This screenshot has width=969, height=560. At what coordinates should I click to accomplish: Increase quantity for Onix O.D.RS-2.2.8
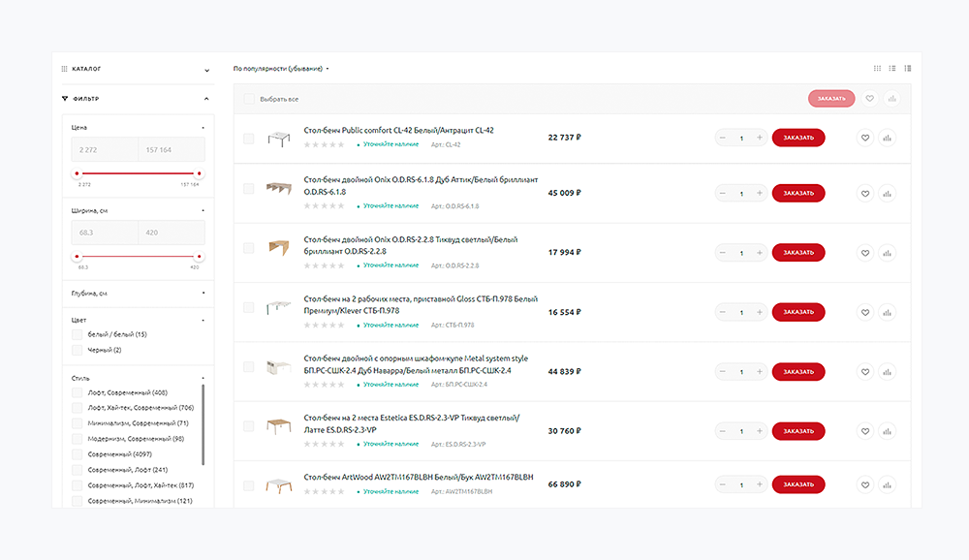[x=760, y=253]
